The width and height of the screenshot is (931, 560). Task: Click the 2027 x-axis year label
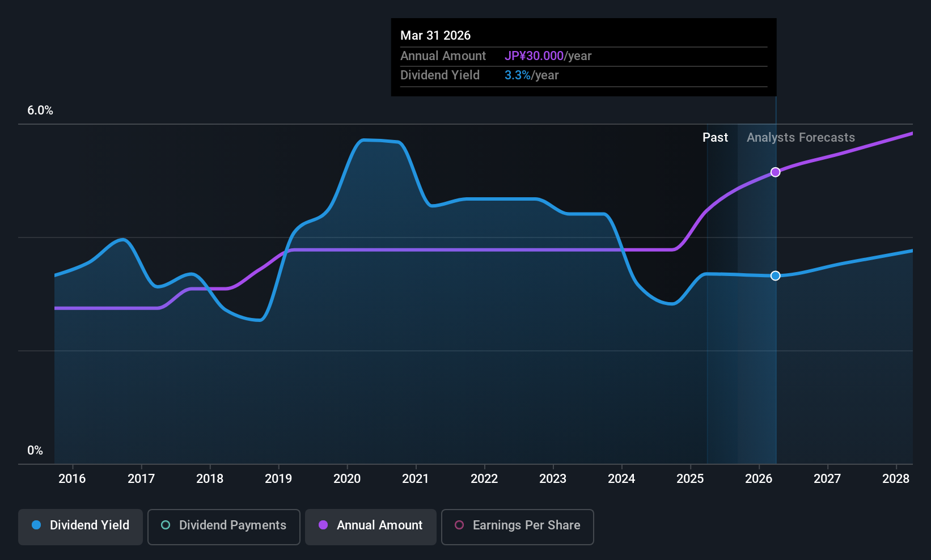click(x=827, y=478)
